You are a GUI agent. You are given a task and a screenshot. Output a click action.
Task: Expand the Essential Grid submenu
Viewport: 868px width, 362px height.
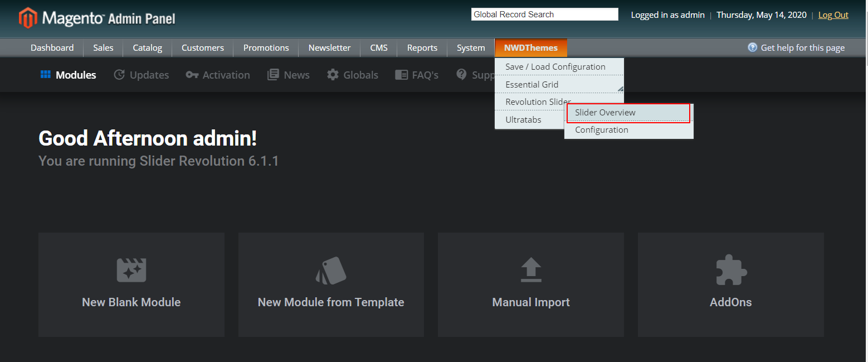coord(559,85)
